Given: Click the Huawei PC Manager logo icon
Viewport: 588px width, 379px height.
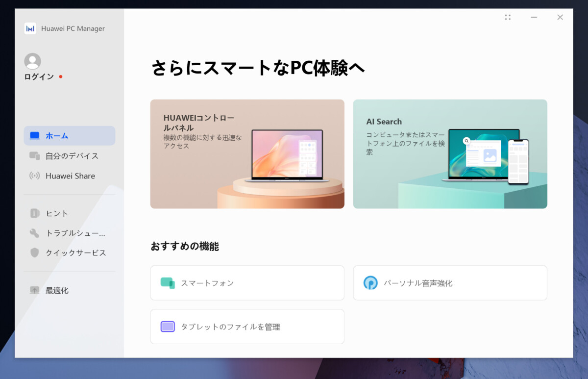Looking at the screenshot, I should [30, 28].
